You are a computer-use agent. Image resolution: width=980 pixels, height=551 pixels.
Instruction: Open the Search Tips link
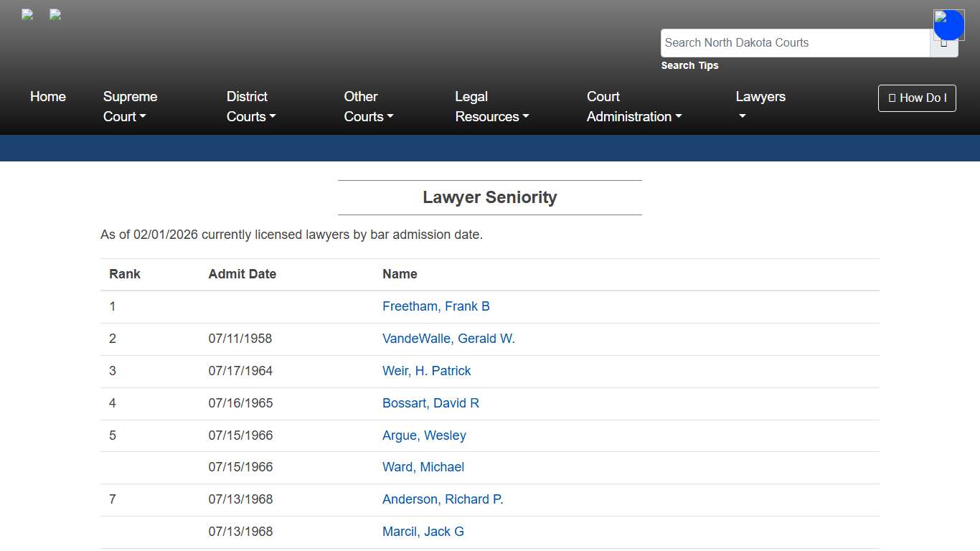click(689, 65)
